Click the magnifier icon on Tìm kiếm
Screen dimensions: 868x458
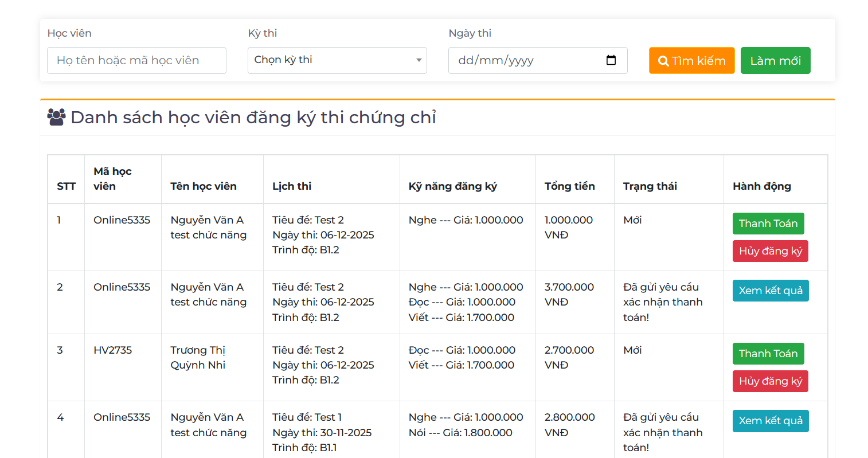click(663, 61)
